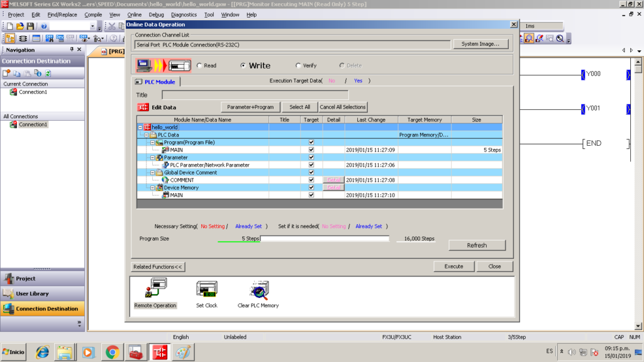This screenshot has width=644, height=362.
Task: Click the Copy connection icon in Navigation
Action: tap(17, 73)
